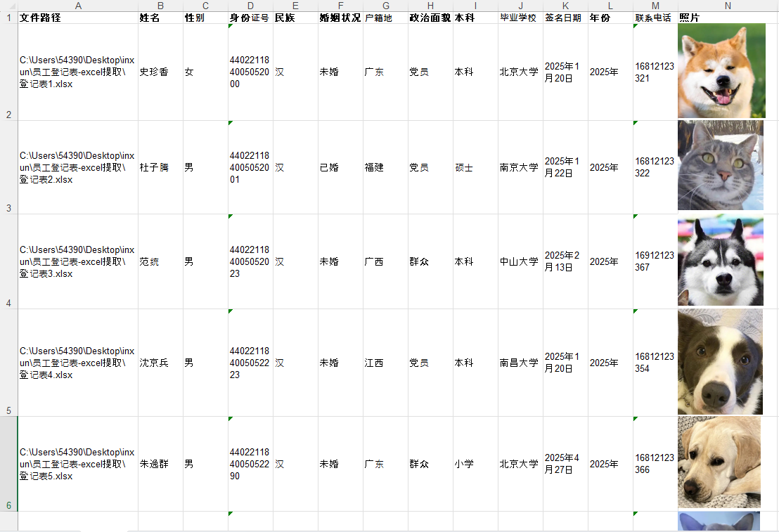Select the cell with name 史珍香
This screenshot has height=532, width=779.
pos(160,72)
